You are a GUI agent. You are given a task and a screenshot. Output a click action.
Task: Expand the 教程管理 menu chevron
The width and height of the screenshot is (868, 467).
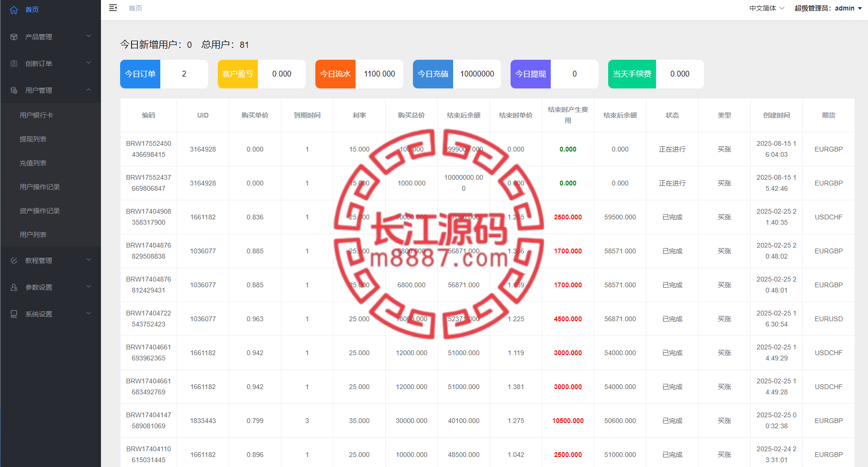pos(89,260)
